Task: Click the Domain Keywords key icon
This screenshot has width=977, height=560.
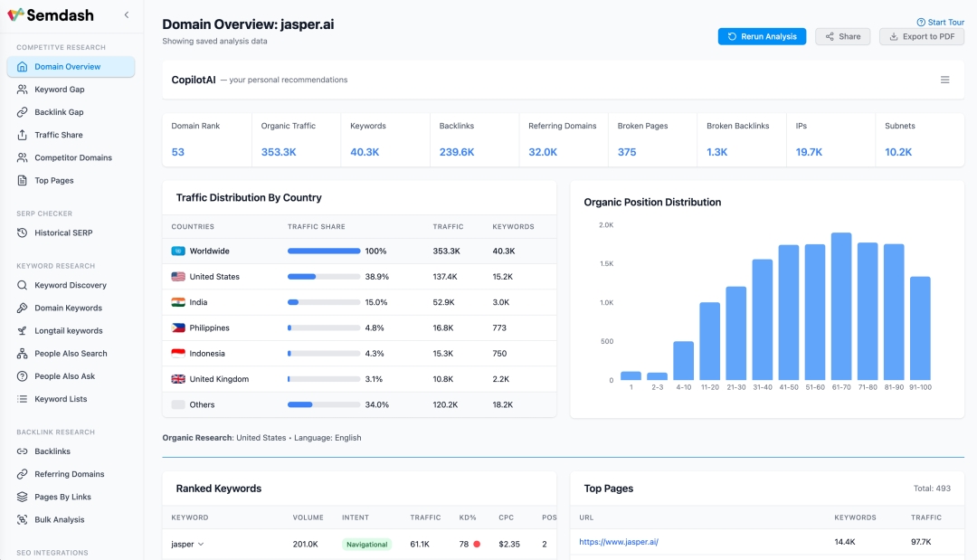Action: [x=23, y=308]
